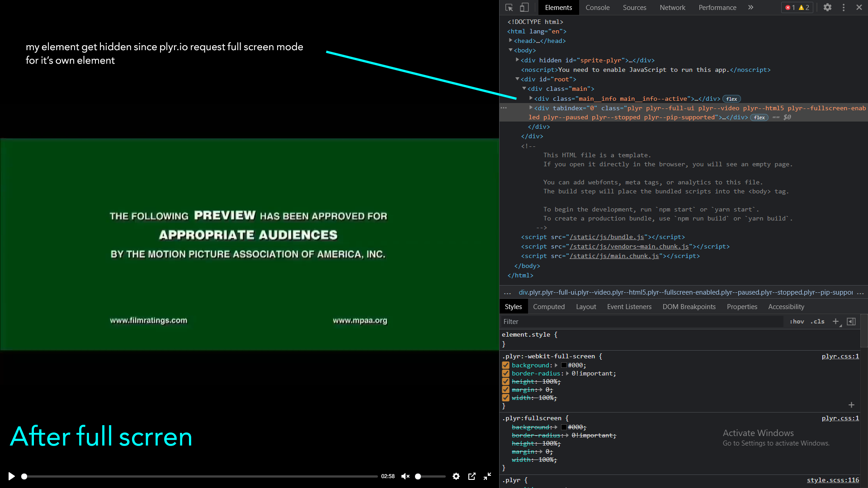Toggle the .cls class editor
Viewport: 868px width, 488px height.
(817, 322)
